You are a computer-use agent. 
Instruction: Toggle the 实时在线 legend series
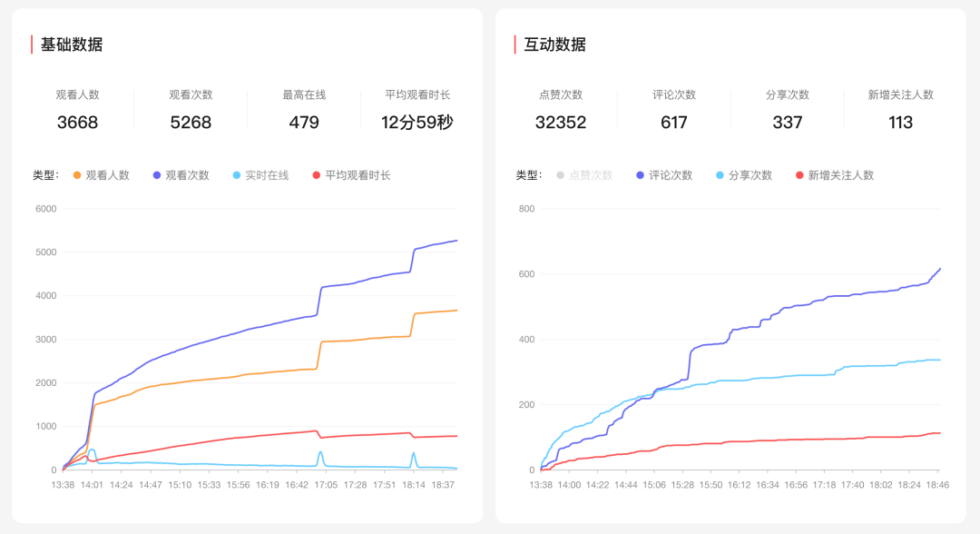click(260, 175)
